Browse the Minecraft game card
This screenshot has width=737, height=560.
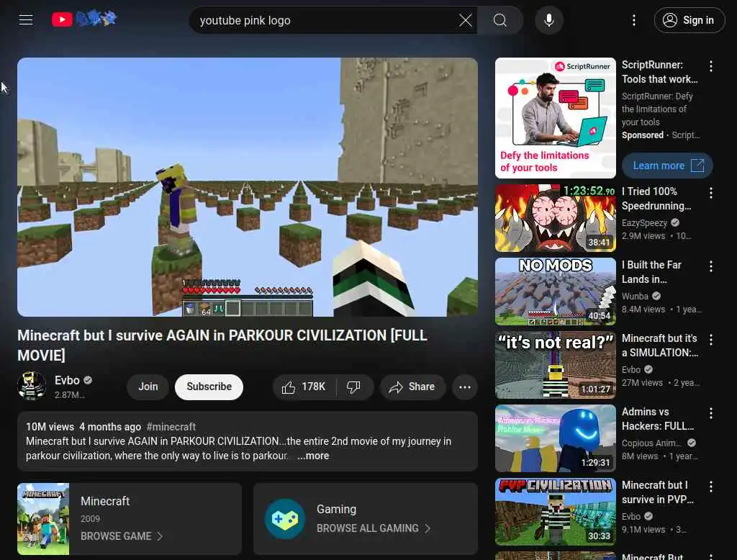click(130, 519)
